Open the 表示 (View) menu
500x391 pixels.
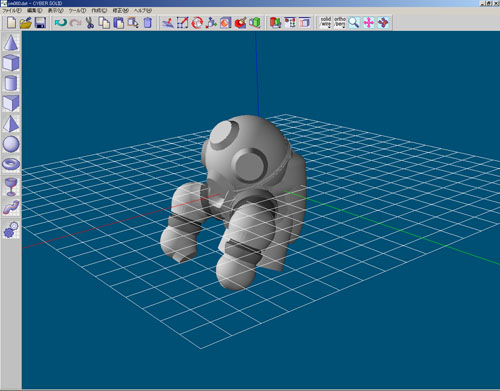click(x=55, y=11)
